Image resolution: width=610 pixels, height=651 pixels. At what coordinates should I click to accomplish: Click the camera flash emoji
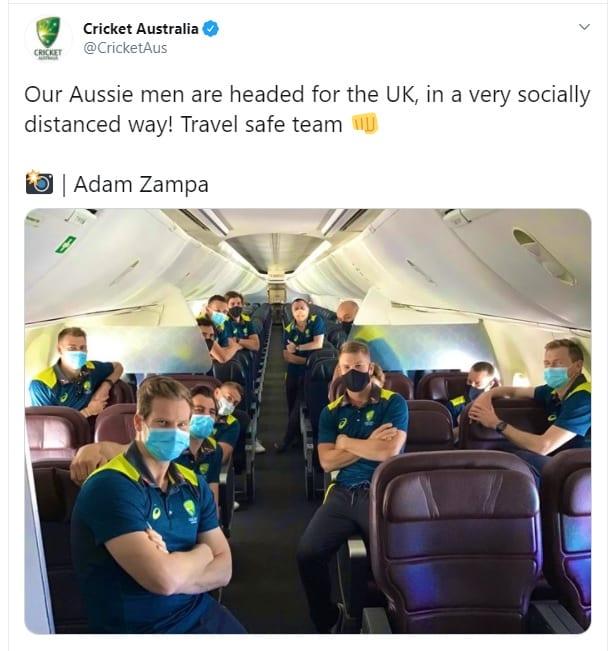39,182
